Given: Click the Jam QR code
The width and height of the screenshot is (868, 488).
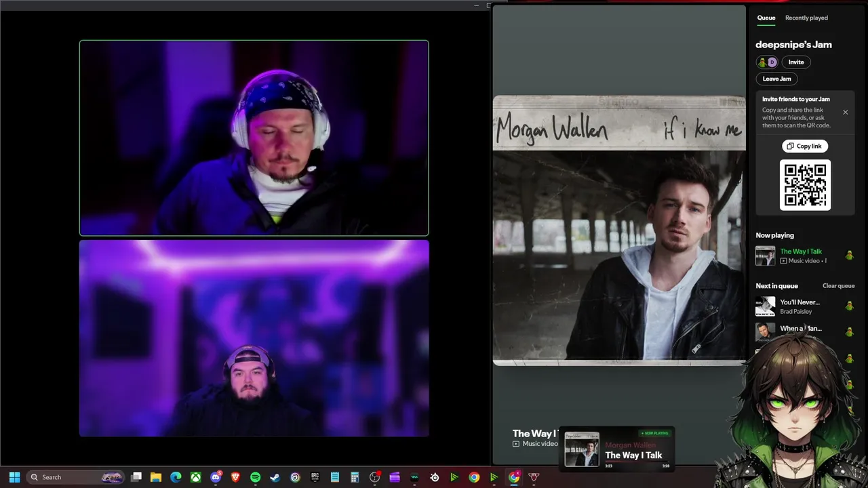Looking at the screenshot, I should tap(805, 185).
